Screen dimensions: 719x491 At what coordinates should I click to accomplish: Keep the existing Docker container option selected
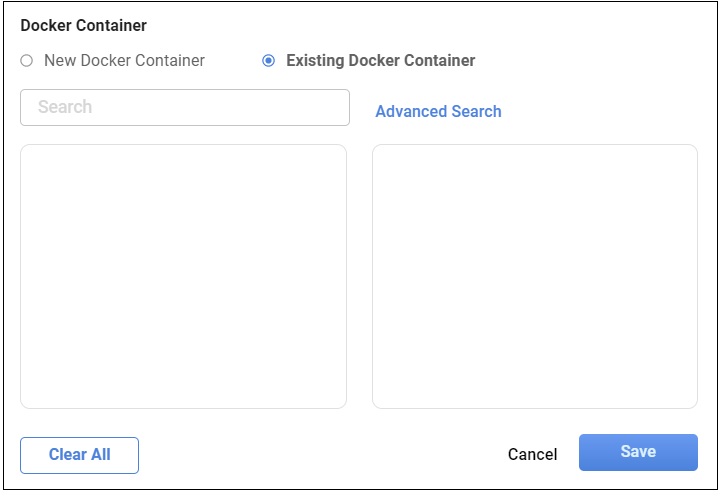pyautogui.click(x=268, y=61)
